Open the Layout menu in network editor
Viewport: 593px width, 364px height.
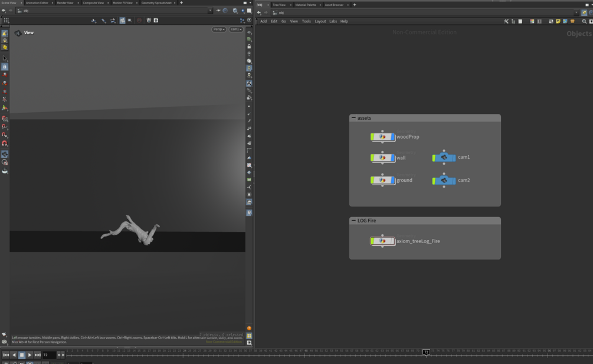320,21
